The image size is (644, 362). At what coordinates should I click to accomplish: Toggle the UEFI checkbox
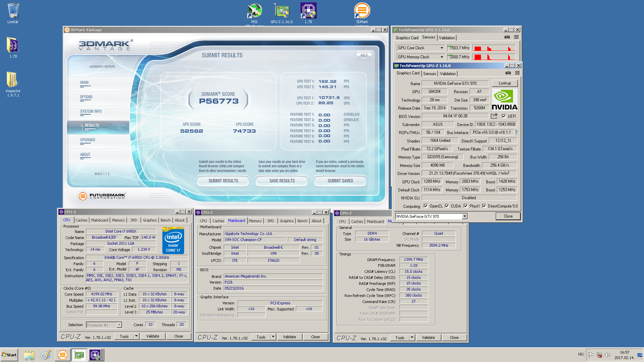pos(504,116)
